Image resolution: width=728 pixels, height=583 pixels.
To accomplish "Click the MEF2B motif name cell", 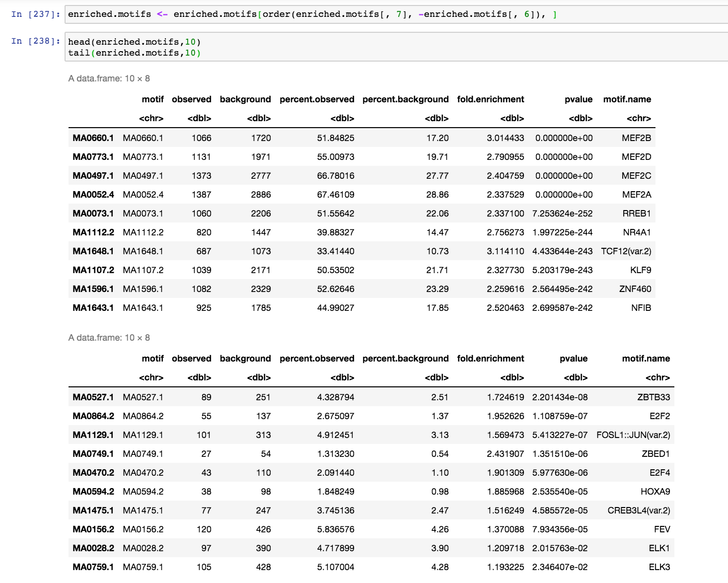I will [637, 138].
